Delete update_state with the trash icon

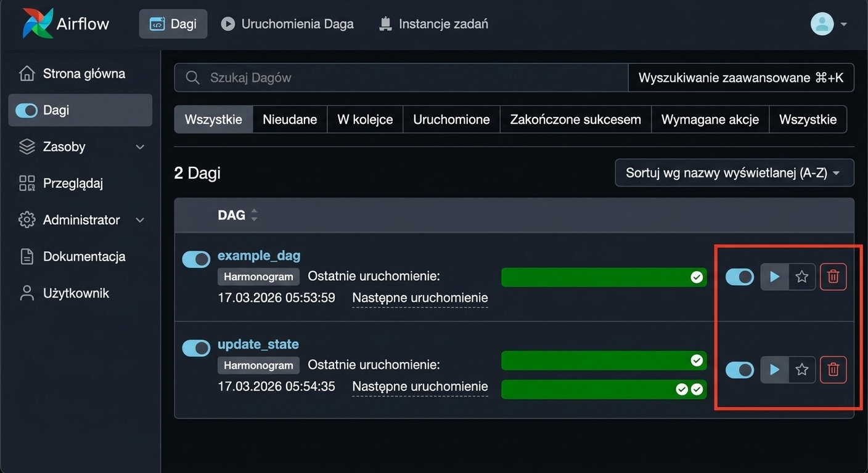833,370
